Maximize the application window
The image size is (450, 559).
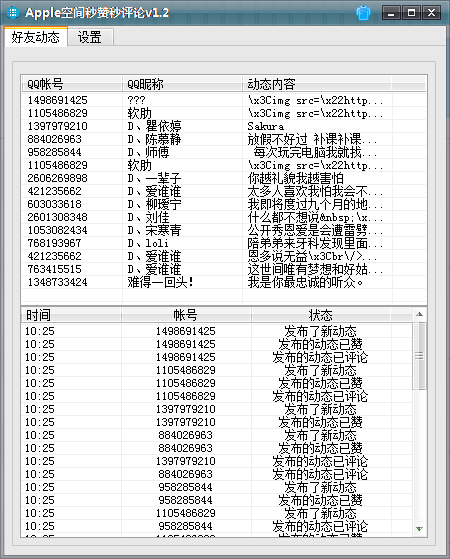coord(411,13)
